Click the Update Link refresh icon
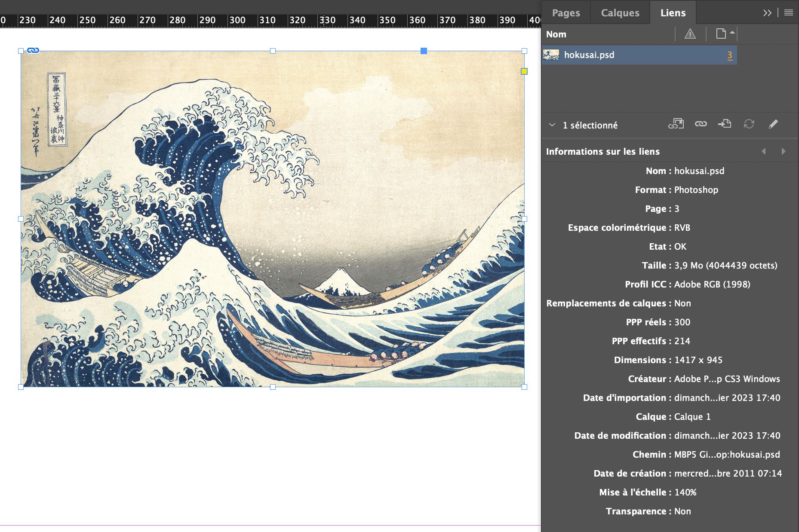Image resolution: width=799 pixels, height=532 pixels. click(749, 124)
